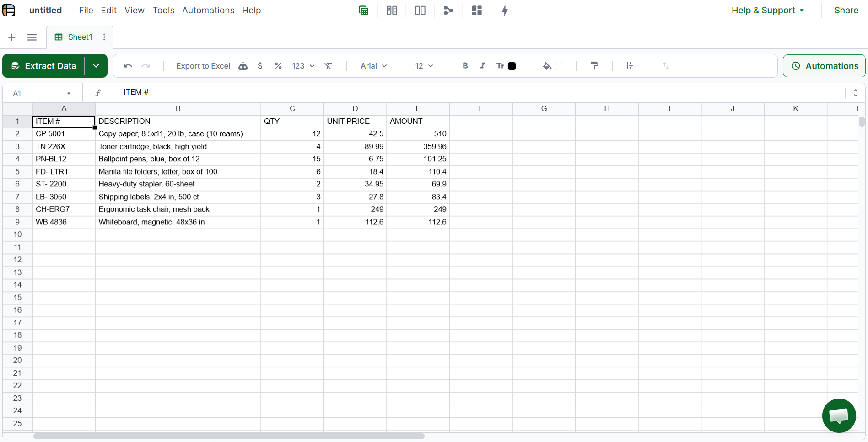Open the File menu
This screenshot has width=868, height=442.
(x=86, y=10)
